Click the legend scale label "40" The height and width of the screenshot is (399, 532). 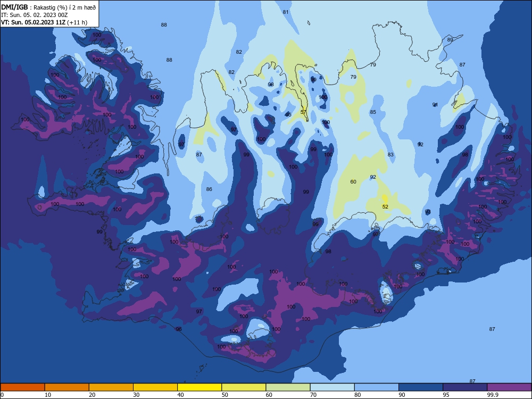(x=180, y=395)
